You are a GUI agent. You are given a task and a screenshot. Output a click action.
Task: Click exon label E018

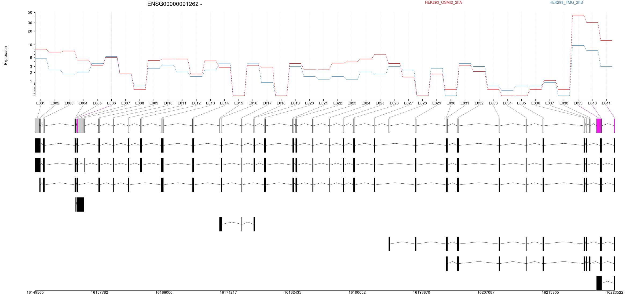click(x=281, y=103)
